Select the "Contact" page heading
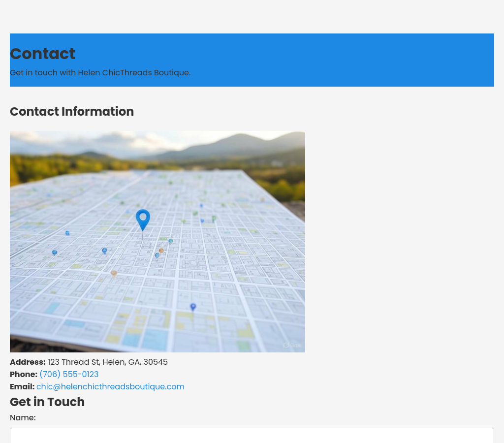504x443 pixels. [42, 54]
